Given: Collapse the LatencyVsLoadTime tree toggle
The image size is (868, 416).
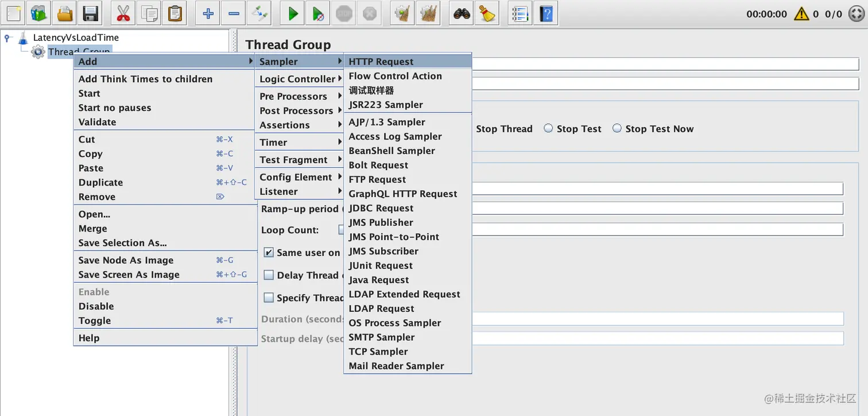Looking at the screenshot, I should click(7, 38).
